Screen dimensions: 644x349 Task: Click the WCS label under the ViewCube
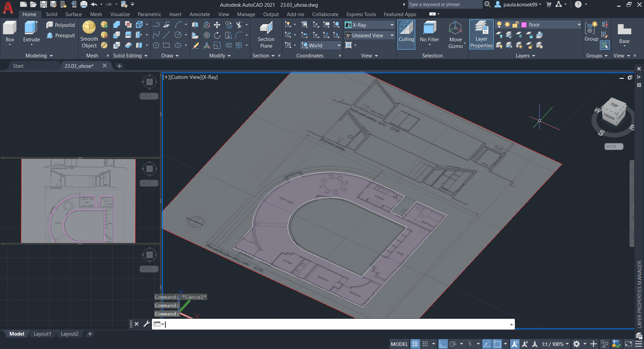(x=613, y=146)
